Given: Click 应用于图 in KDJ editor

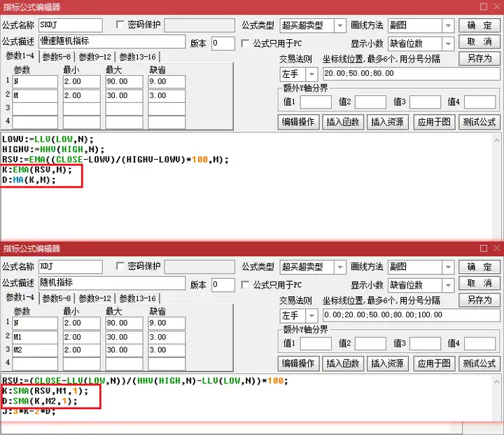Looking at the screenshot, I should 434,364.
